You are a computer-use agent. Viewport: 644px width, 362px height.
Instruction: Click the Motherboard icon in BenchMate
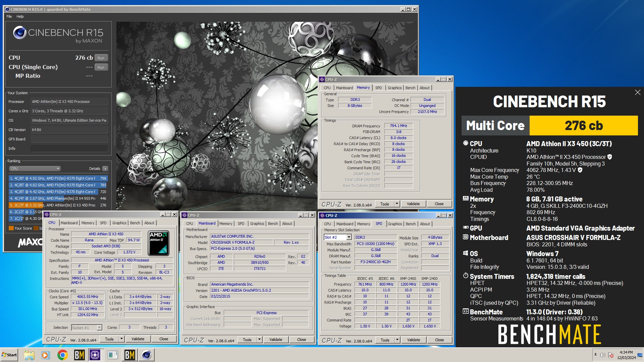[x=466, y=237]
